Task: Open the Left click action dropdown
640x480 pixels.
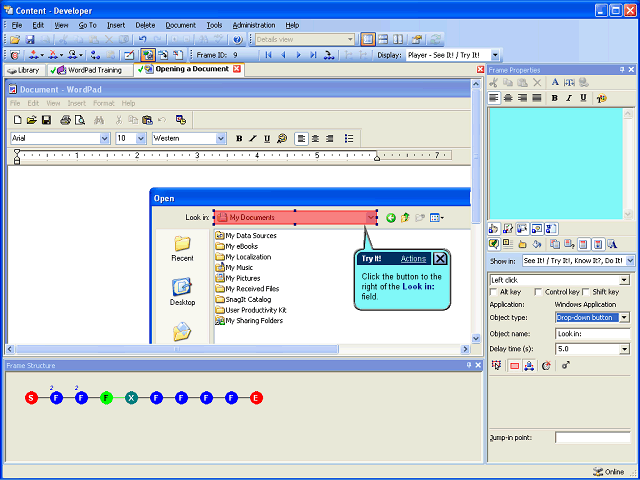Action: [x=624, y=280]
